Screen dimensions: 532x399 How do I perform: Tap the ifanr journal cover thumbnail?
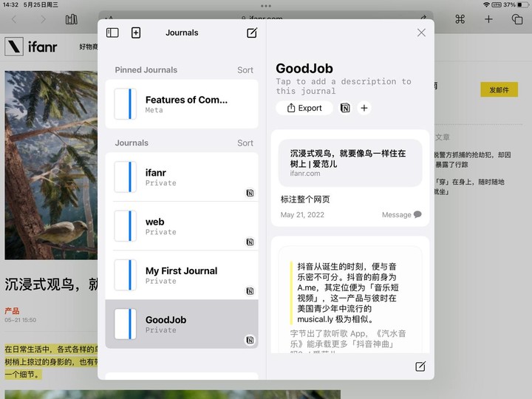[125, 177]
